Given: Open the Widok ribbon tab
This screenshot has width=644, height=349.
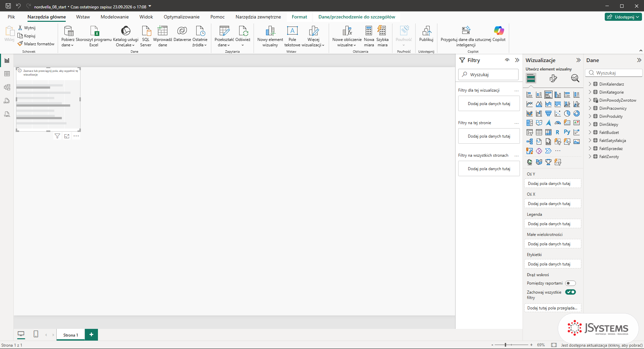Looking at the screenshot, I should click(146, 17).
